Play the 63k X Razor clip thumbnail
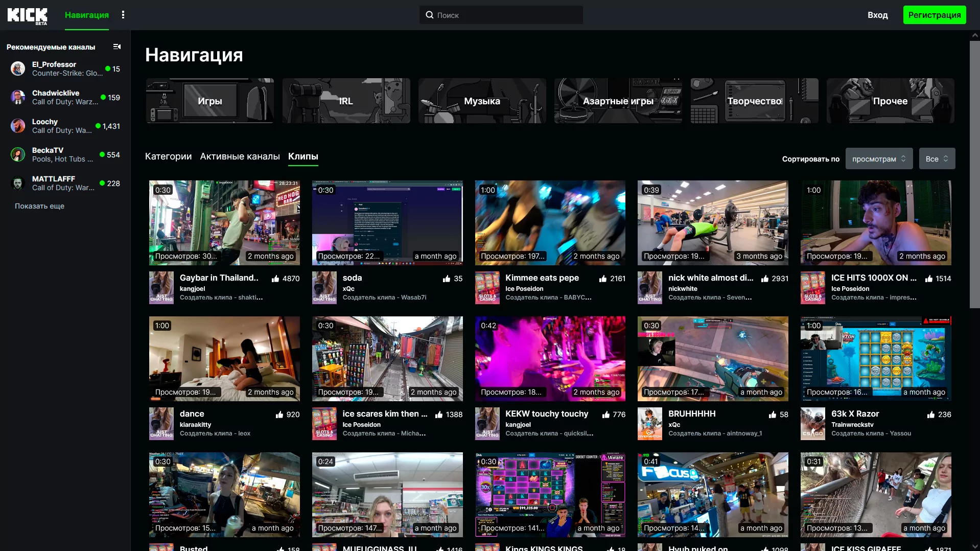This screenshot has height=551, width=980. [x=876, y=359]
